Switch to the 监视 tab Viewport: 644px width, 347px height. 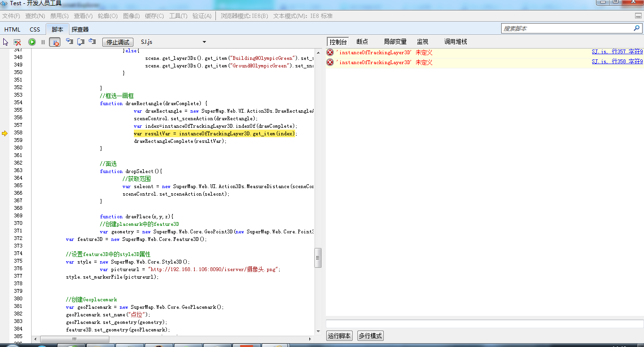coord(422,41)
